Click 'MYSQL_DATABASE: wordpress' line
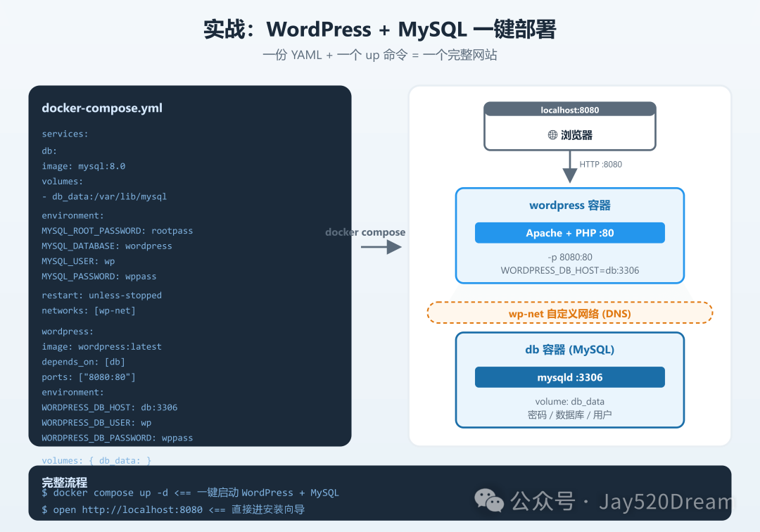The width and height of the screenshot is (760, 532). point(107,246)
